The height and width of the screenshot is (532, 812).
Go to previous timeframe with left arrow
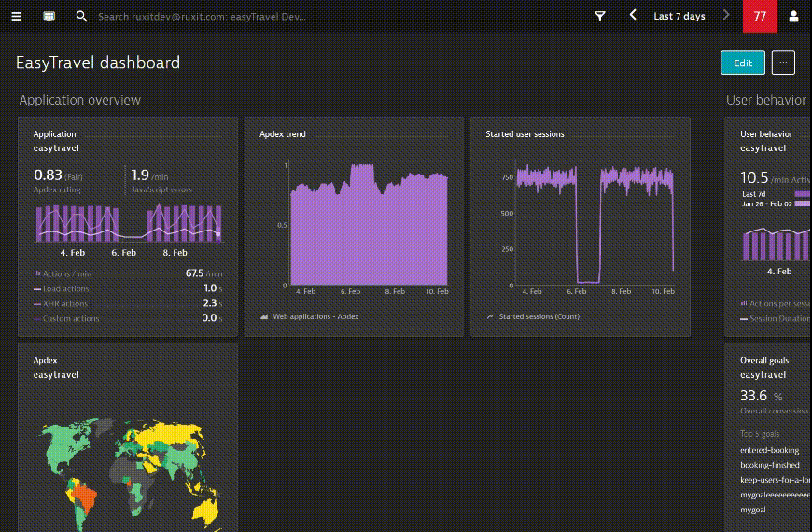click(634, 15)
